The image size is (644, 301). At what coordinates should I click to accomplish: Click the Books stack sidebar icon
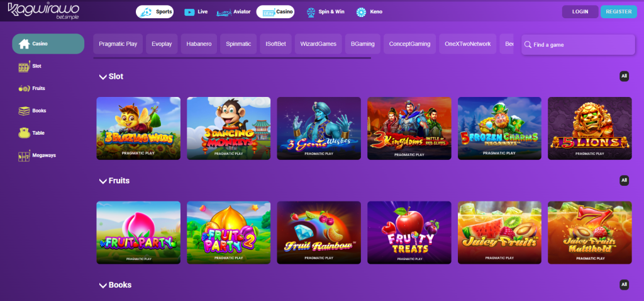tap(25, 111)
